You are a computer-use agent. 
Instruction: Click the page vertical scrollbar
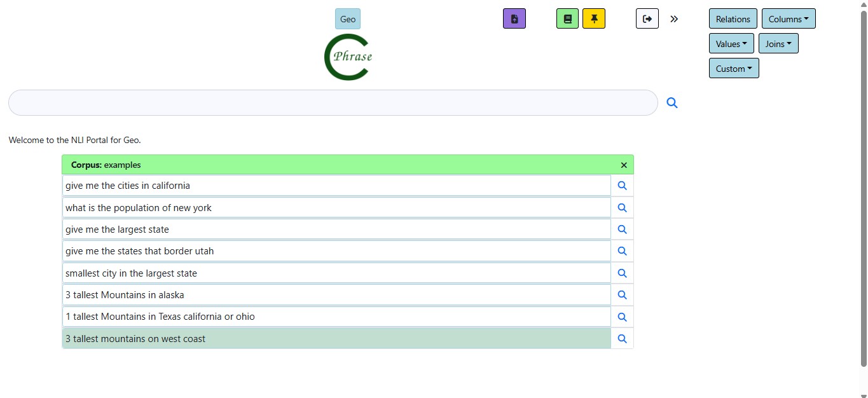point(864,188)
